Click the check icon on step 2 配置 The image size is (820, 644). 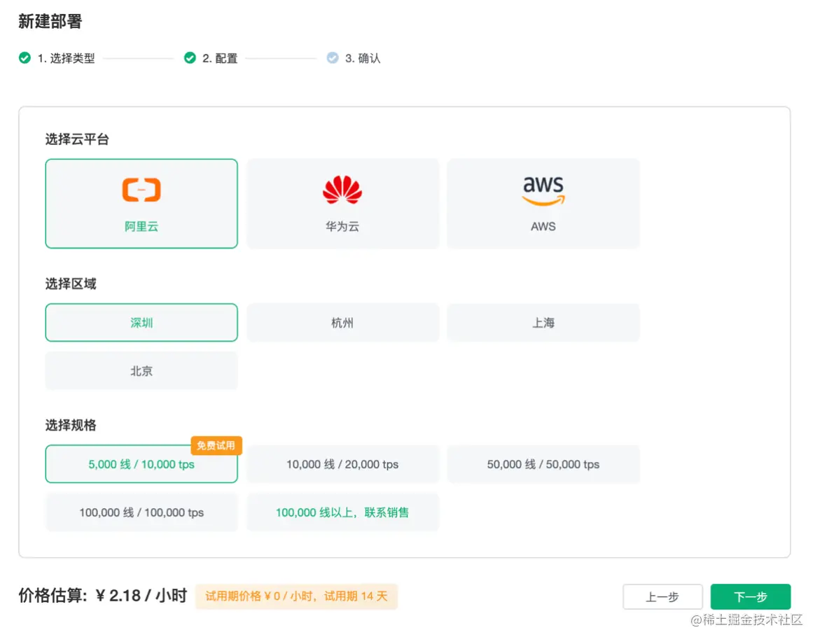tap(189, 58)
